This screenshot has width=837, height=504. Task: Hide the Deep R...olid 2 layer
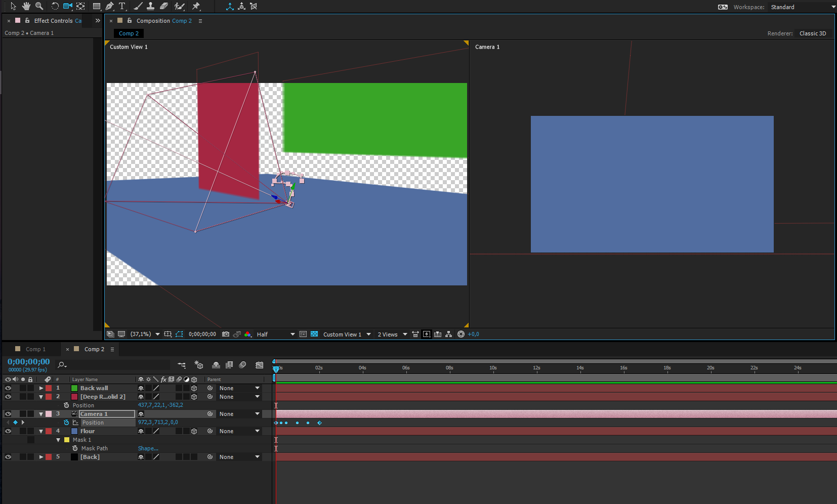[8, 397]
